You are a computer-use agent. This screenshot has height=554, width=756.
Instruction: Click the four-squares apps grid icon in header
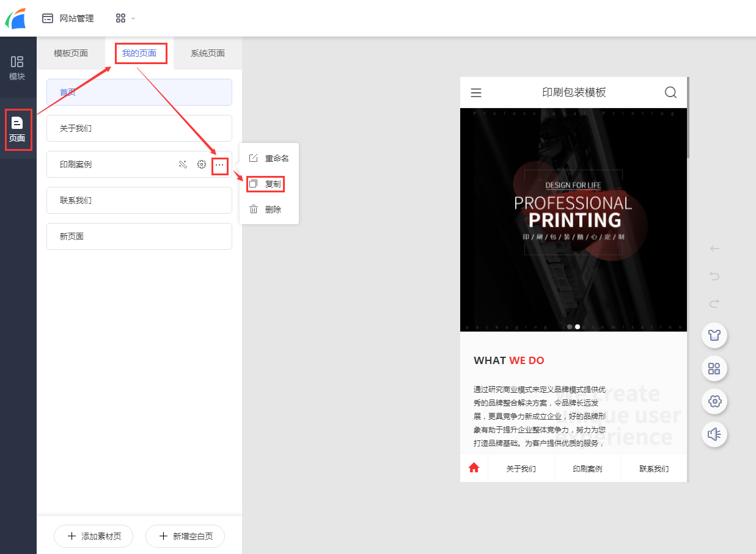click(120, 18)
